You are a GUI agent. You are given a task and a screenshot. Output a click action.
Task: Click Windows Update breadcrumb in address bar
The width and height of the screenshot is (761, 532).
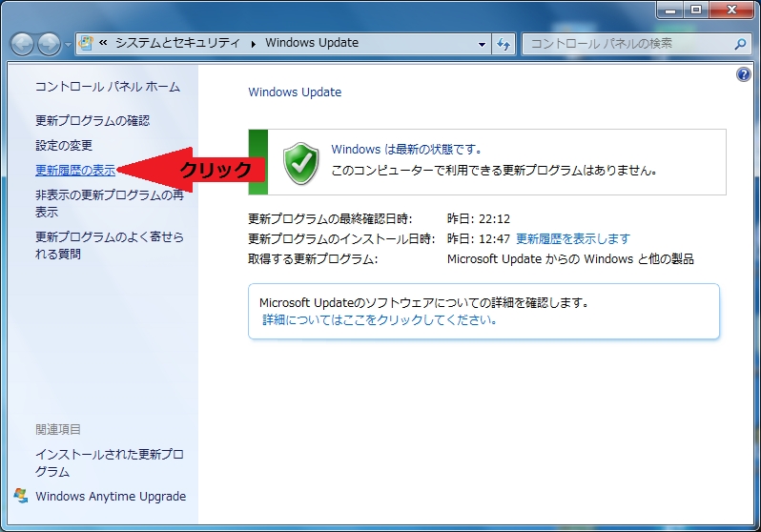coord(312,43)
